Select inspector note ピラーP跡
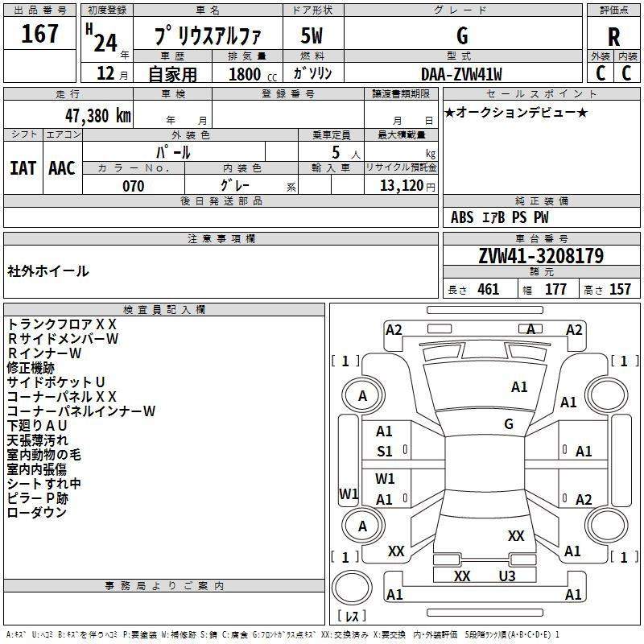644x644 pixels. point(37,498)
